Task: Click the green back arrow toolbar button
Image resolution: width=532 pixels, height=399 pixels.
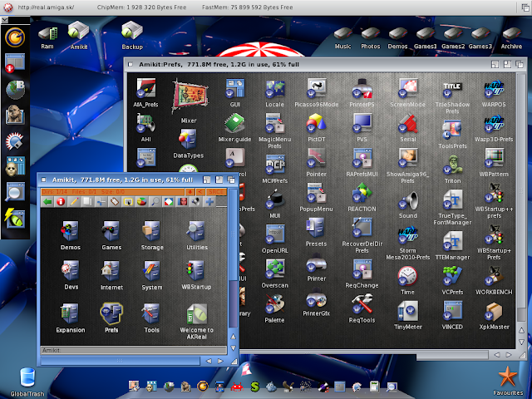Action: coord(47,201)
